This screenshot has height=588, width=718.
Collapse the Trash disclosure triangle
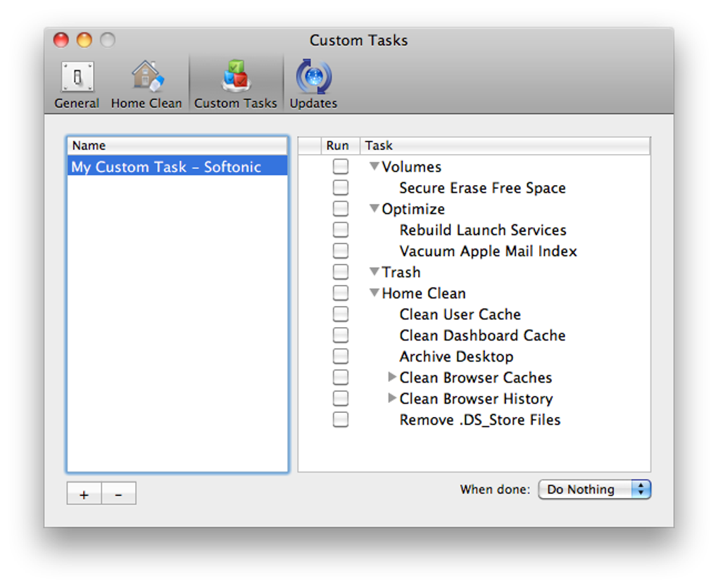pyautogui.click(x=374, y=271)
